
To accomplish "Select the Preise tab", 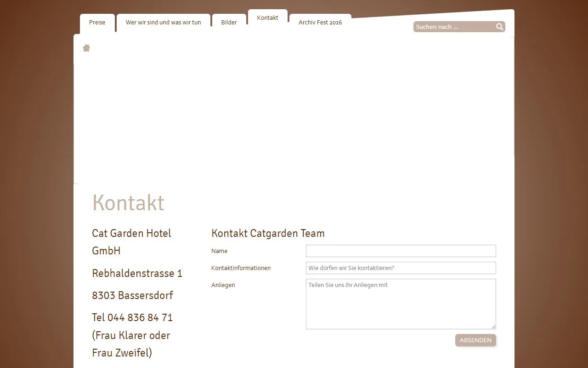I will click(x=97, y=22).
